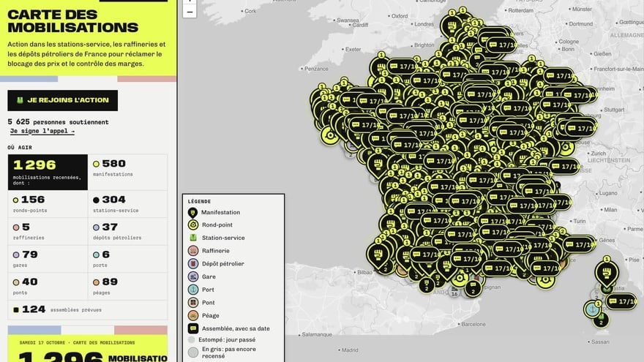Filter by 5 raffineries
Image resolution: width=644 pixels, height=362 pixels.
click(48, 232)
